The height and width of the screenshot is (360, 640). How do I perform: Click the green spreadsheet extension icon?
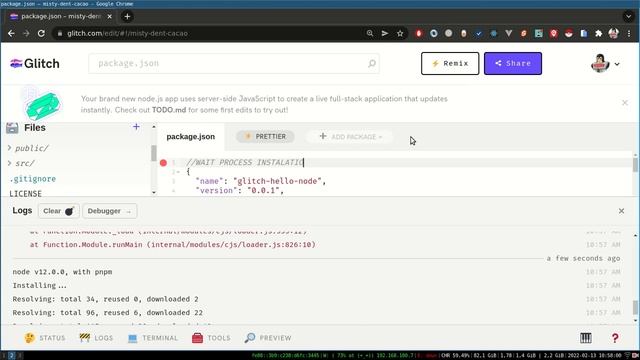(539, 33)
